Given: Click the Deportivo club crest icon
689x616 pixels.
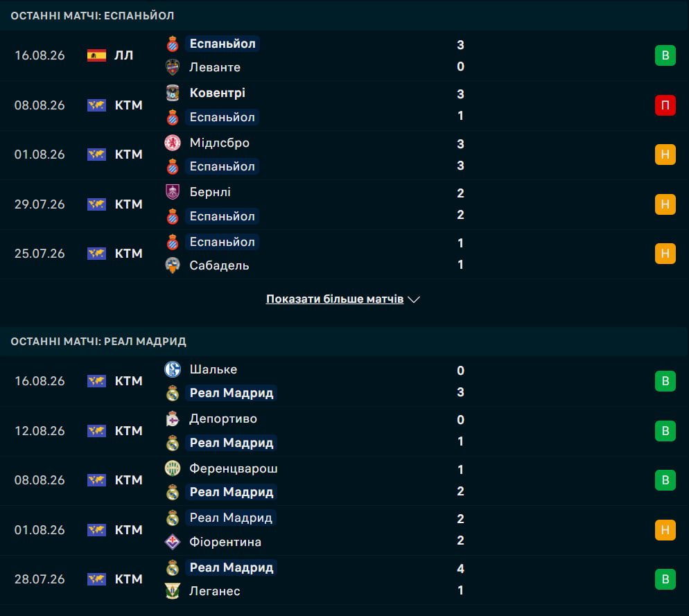Looking at the screenshot, I should pos(173,419).
